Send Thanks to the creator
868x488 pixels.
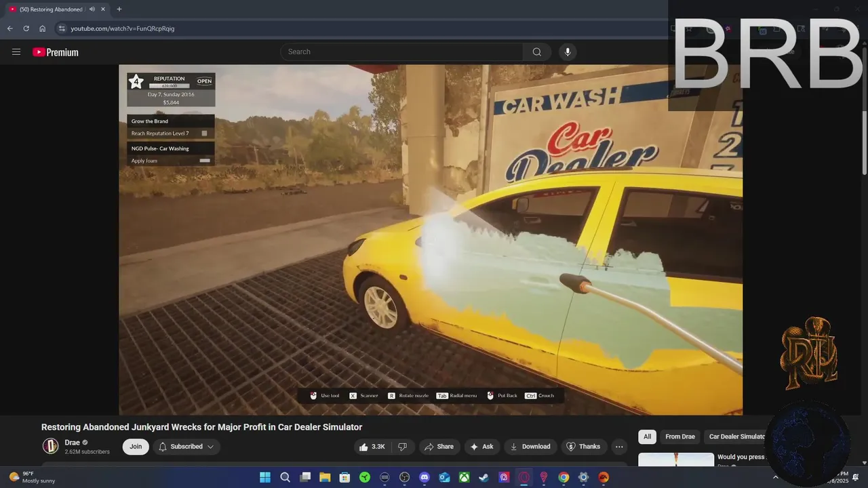point(583,447)
